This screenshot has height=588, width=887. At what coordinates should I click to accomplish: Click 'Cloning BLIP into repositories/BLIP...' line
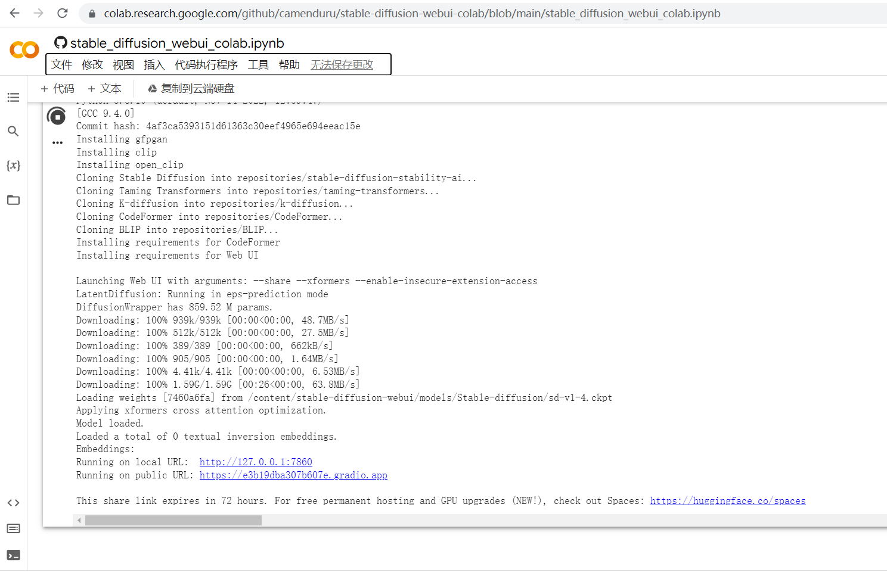pyautogui.click(x=177, y=230)
